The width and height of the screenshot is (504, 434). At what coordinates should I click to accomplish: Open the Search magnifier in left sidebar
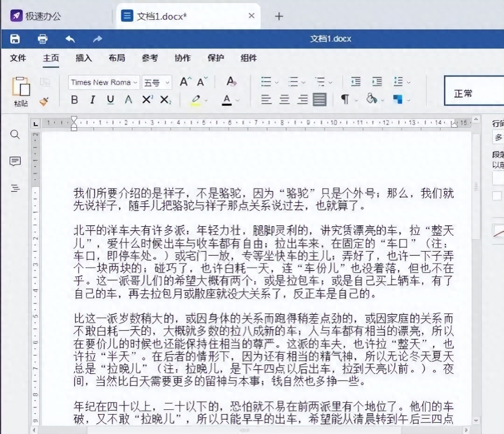[15, 134]
